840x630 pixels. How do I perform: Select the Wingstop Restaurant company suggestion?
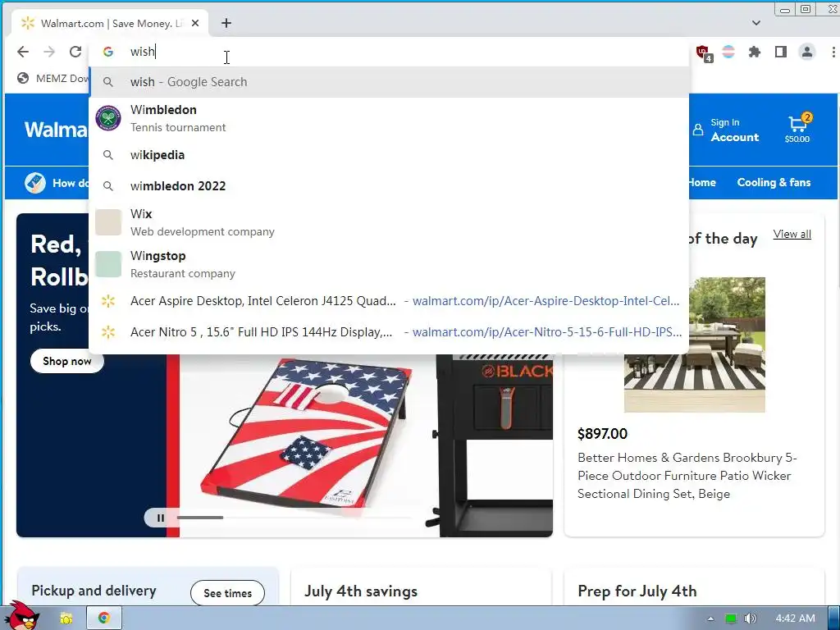[389, 264]
